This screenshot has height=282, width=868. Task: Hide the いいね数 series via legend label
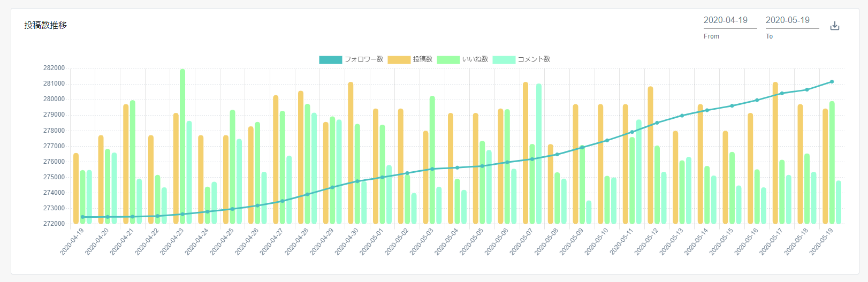(x=475, y=59)
